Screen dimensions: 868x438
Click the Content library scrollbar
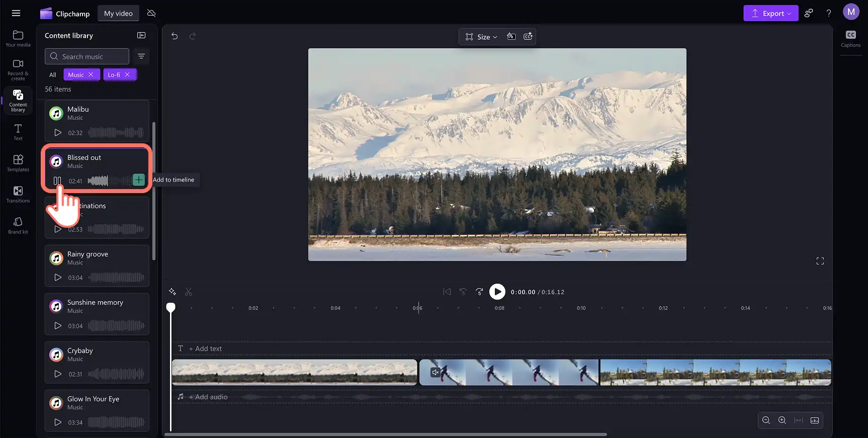pyautogui.click(x=154, y=191)
